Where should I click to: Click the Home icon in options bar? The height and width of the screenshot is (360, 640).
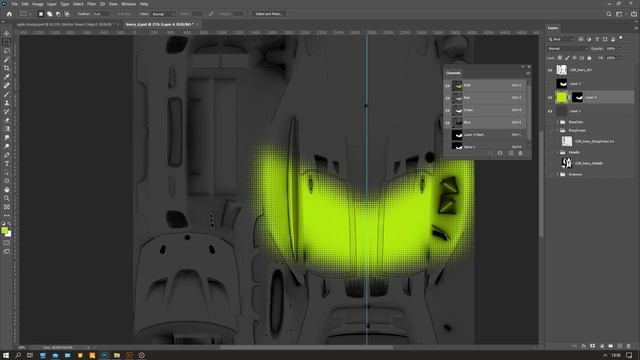9,14
